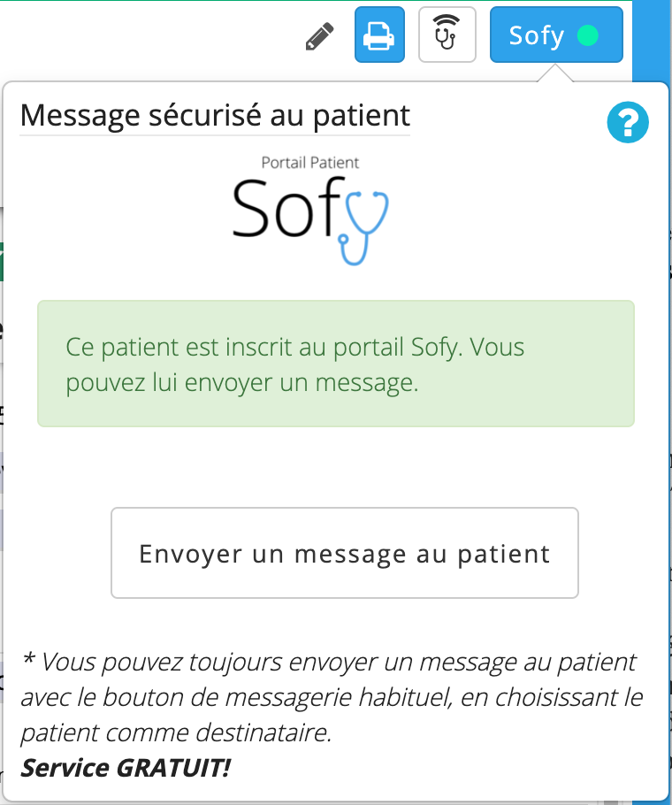Click the green status dot on Sofy button
Image resolution: width=672 pixels, height=805 pixels.
pos(587,35)
